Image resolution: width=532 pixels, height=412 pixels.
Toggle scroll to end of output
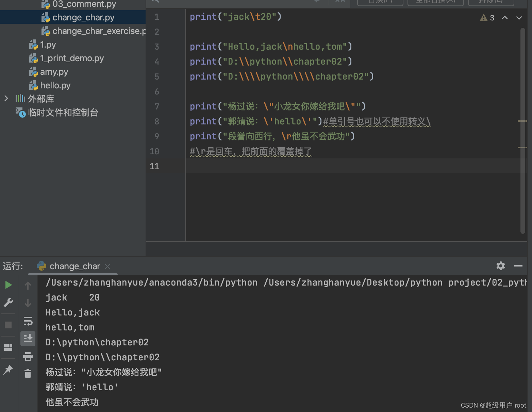coord(28,339)
